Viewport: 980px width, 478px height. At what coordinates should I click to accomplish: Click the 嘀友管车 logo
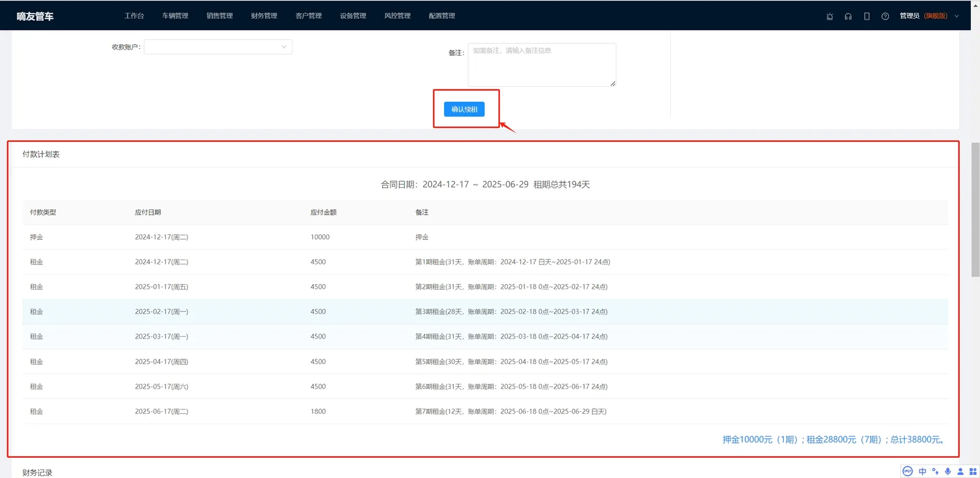click(x=35, y=17)
